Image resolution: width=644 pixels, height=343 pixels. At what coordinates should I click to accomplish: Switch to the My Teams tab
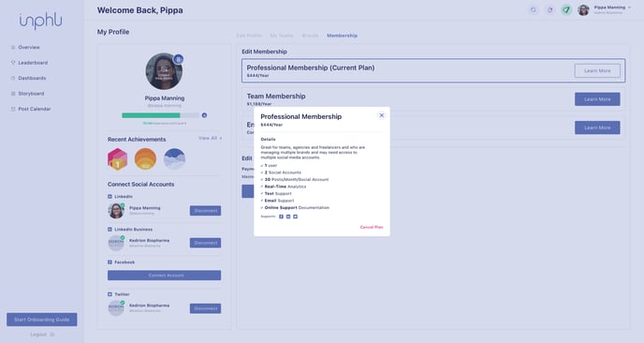coord(282,36)
